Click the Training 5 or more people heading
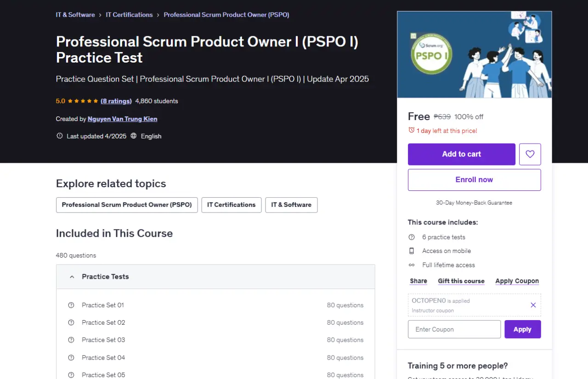The width and height of the screenshot is (588, 379). [458, 366]
